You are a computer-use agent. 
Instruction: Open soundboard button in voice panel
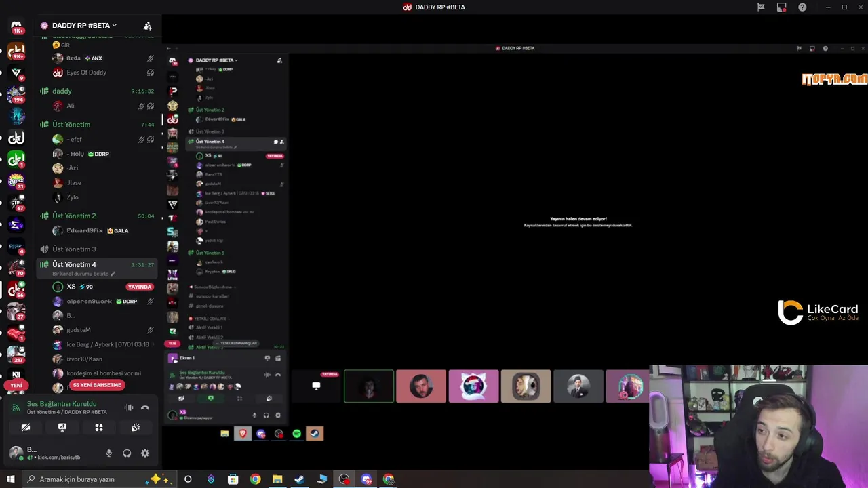(x=136, y=427)
